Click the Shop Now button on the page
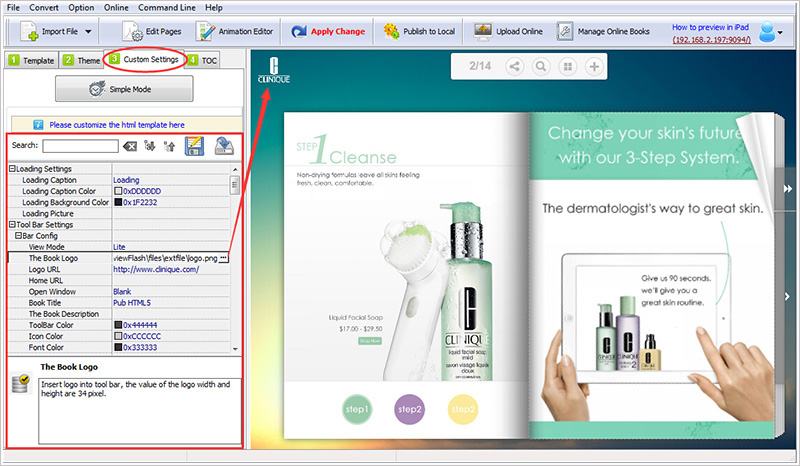 pyautogui.click(x=370, y=341)
